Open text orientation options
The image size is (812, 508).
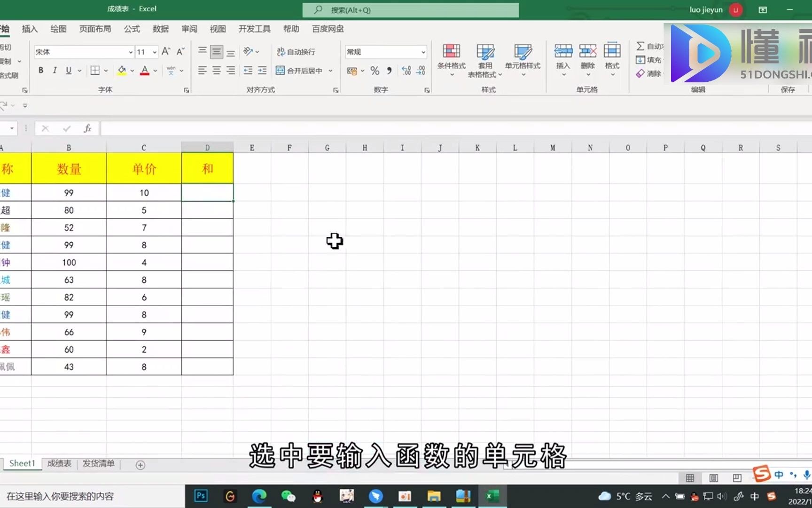click(251, 51)
